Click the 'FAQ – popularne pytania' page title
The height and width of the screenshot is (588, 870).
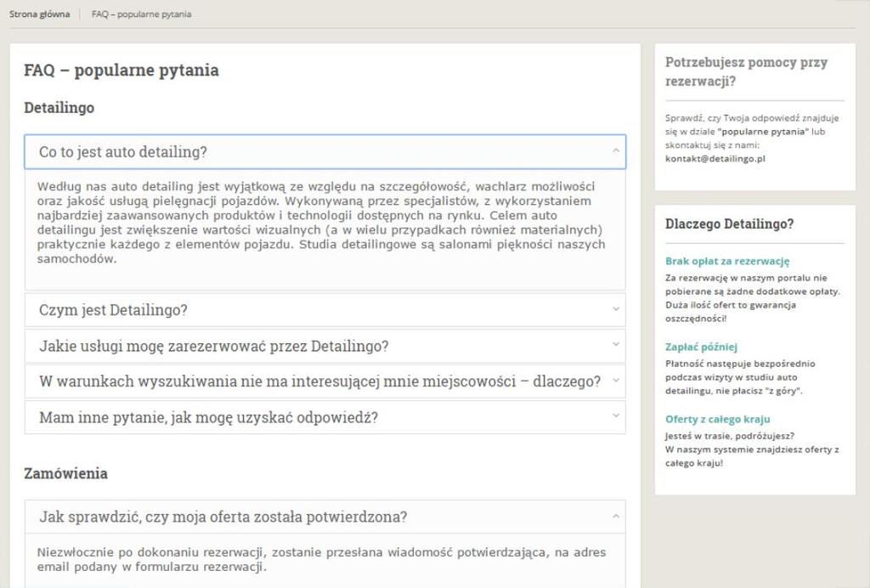coord(121,71)
